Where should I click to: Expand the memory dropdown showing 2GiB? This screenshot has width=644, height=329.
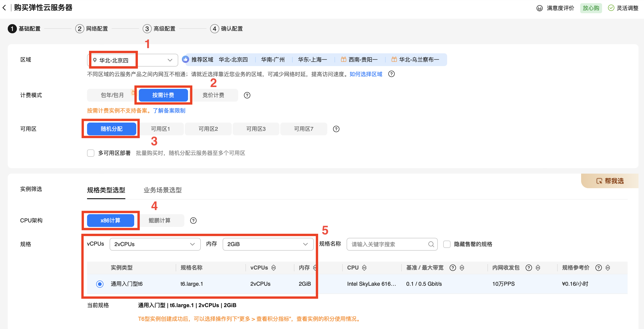(x=268, y=244)
